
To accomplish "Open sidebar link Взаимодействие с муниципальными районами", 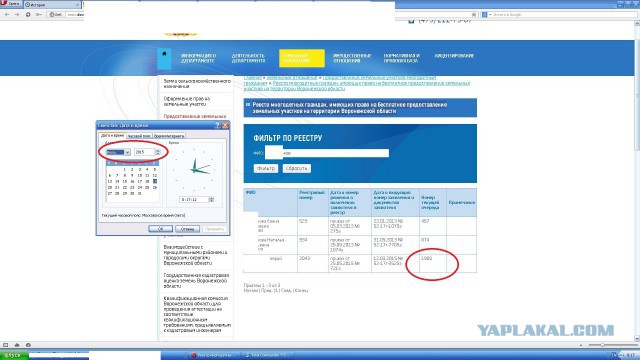I will coord(195,255).
